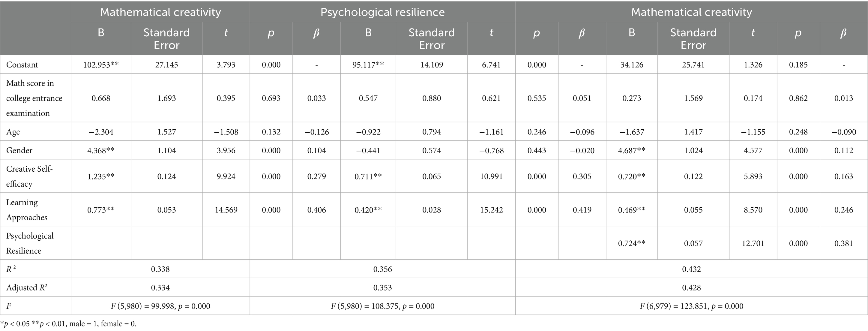Select the Adjusted R² value 0.353

tap(382, 287)
